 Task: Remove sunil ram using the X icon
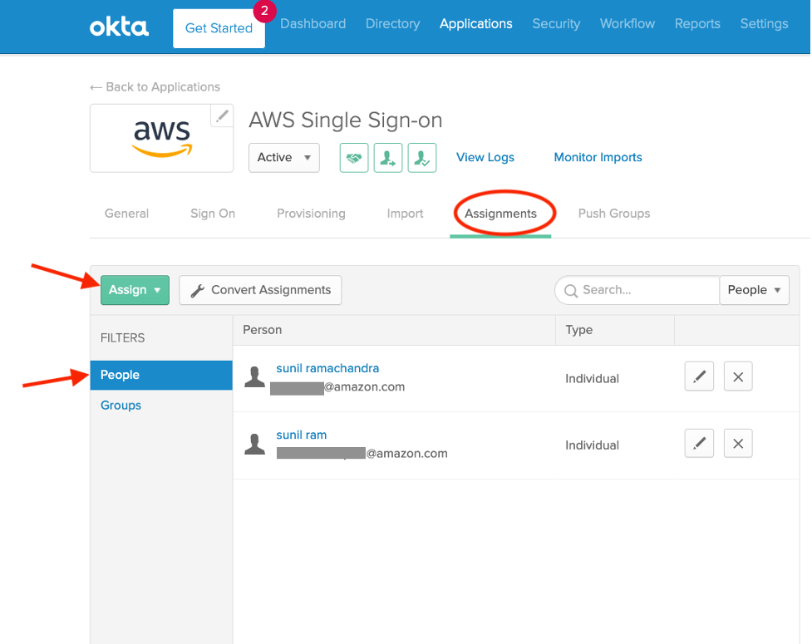pos(737,443)
